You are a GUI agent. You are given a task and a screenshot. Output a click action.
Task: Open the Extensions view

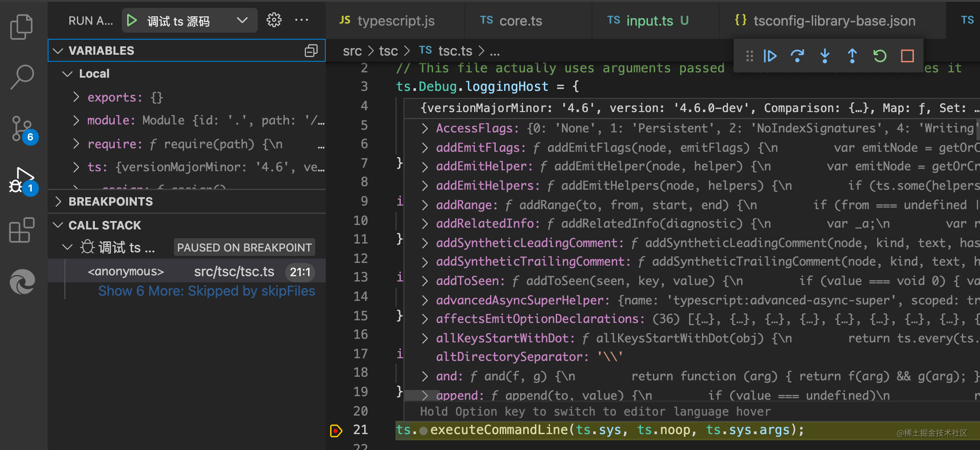[x=21, y=230]
